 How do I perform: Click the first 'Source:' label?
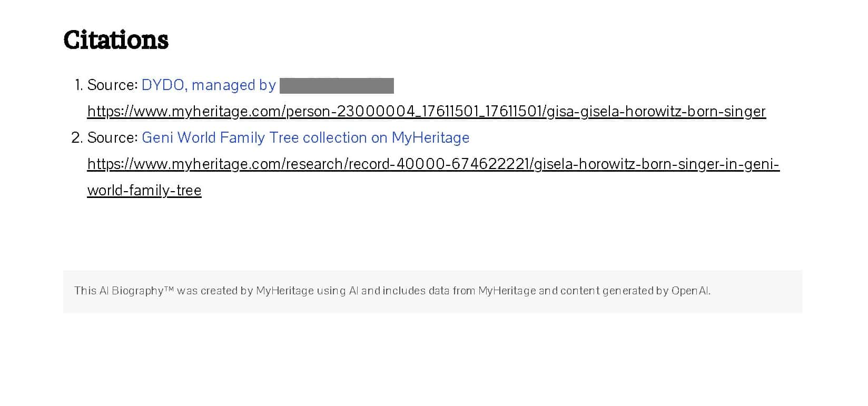112,85
